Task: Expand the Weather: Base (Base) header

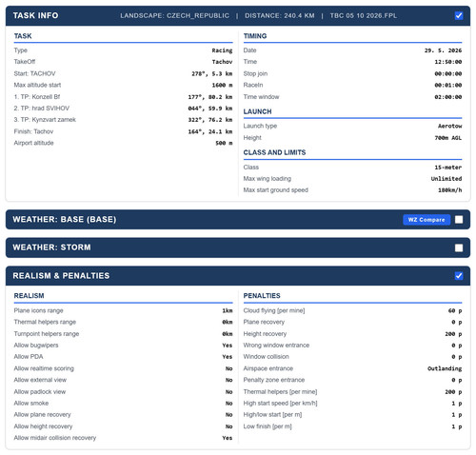Action: 238,220
